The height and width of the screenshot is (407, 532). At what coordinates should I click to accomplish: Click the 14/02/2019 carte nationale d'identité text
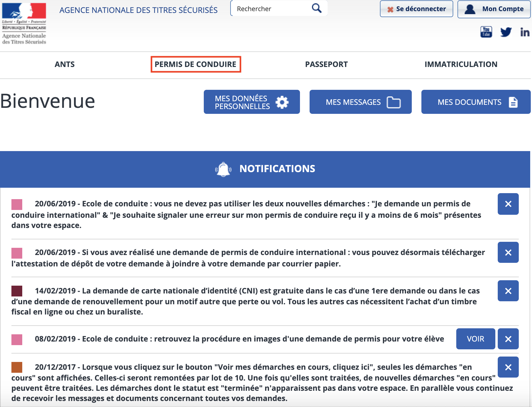pyautogui.click(x=246, y=301)
